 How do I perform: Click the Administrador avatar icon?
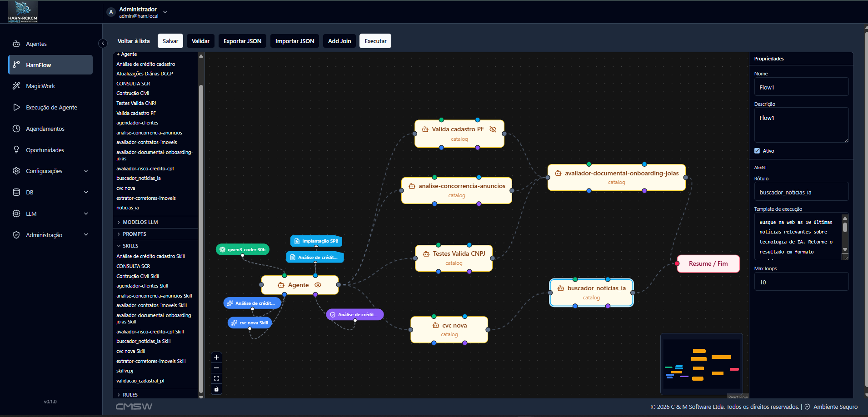click(111, 12)
